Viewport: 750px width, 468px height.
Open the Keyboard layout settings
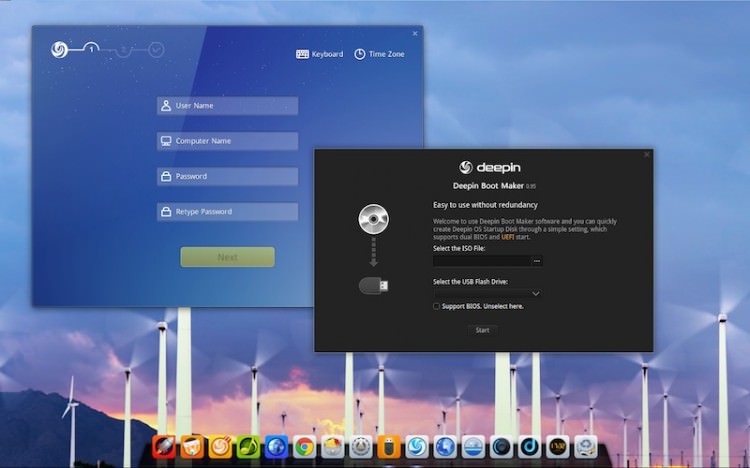320,54
